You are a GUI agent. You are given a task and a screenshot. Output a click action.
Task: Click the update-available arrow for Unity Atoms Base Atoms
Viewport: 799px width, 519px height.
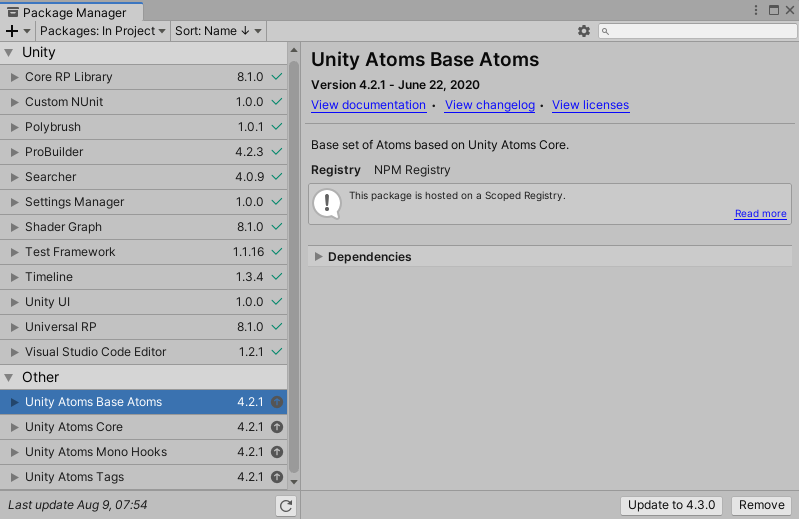point(277,402)
